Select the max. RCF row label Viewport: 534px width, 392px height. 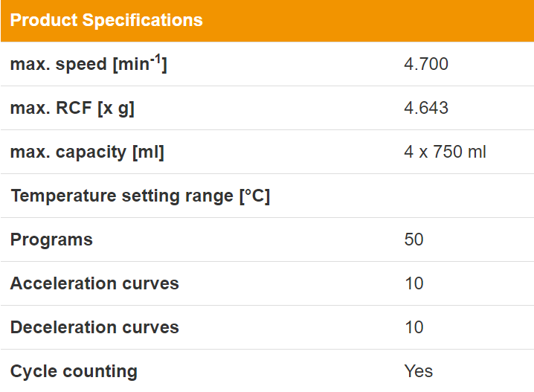pos(72,109)
